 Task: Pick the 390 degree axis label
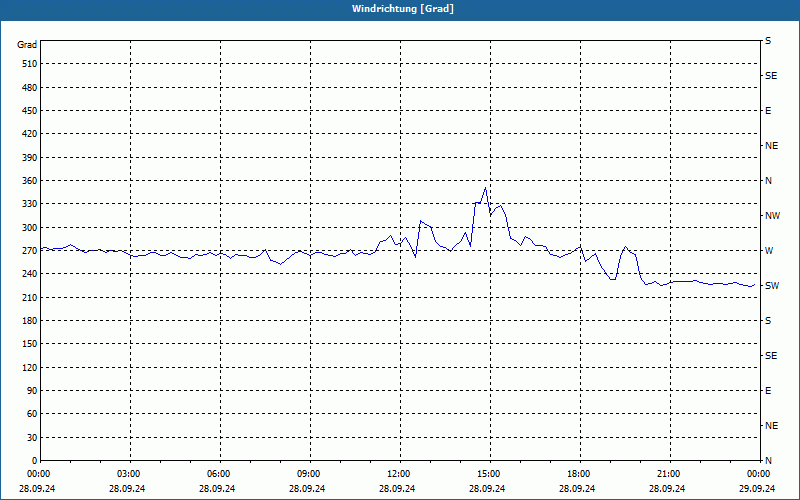(30, 158)
